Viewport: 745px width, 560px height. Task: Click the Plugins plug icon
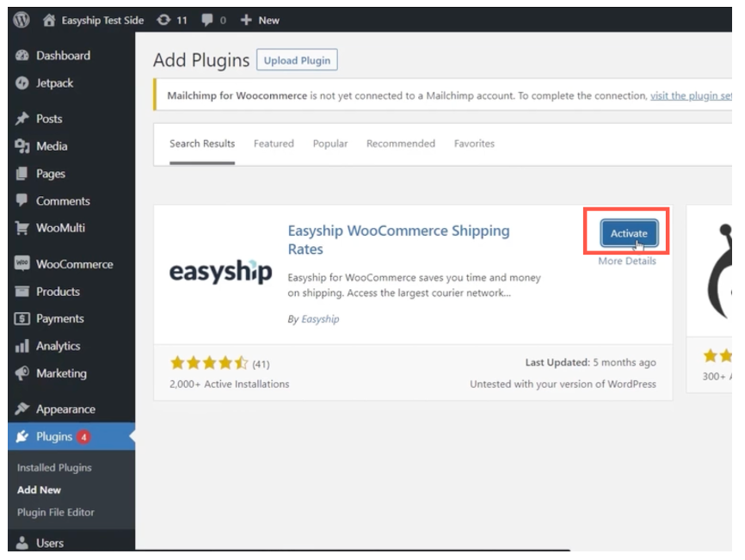tap(22, 436)
